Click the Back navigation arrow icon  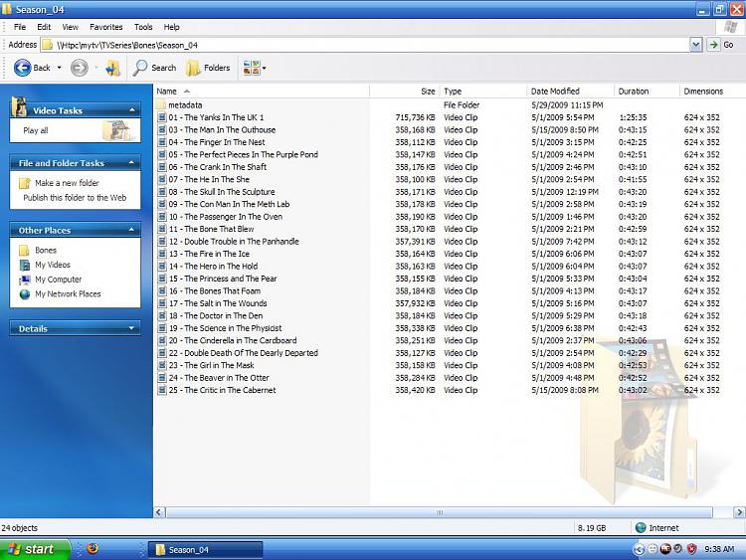click(22, 68)
